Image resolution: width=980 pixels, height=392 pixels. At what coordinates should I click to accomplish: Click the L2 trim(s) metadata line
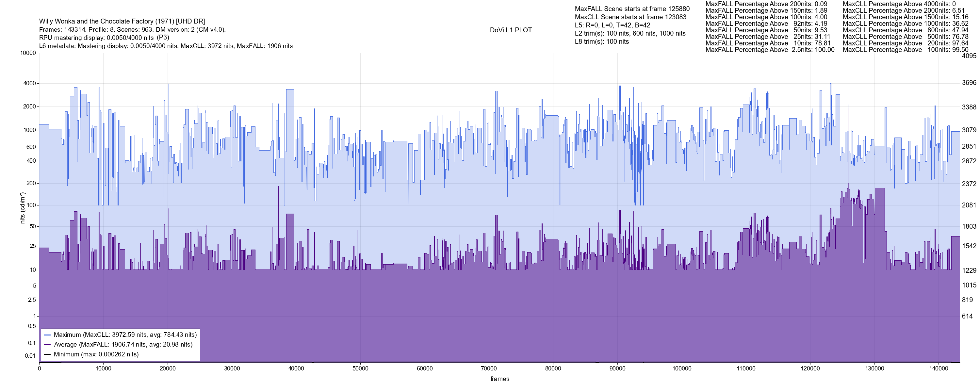(630, 34)
